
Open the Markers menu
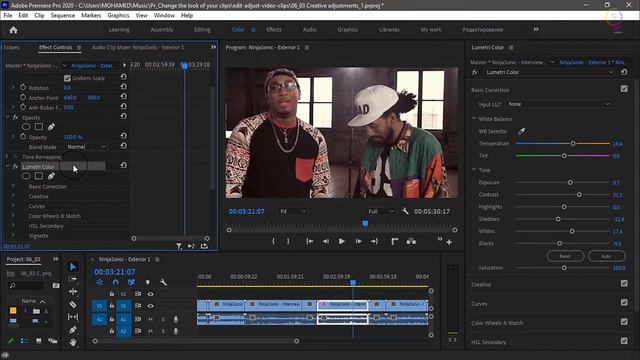pyautogui.click(x=91, y=16)
